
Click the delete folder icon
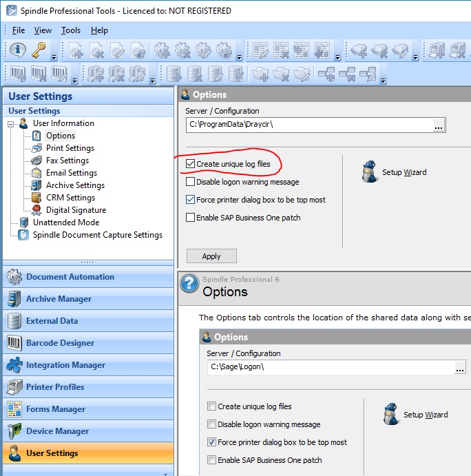281,74
